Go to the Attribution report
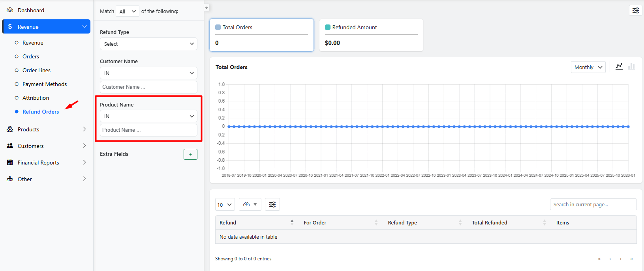644x271 pixels. coord(36,98)
